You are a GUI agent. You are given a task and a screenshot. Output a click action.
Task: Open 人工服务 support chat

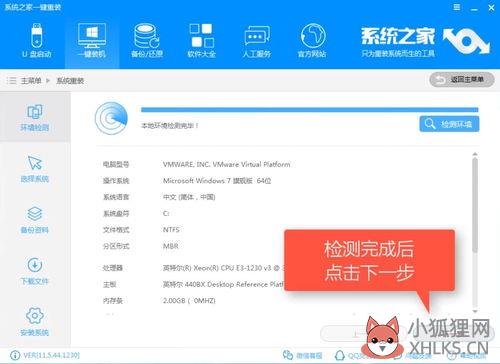click(257, 41)
